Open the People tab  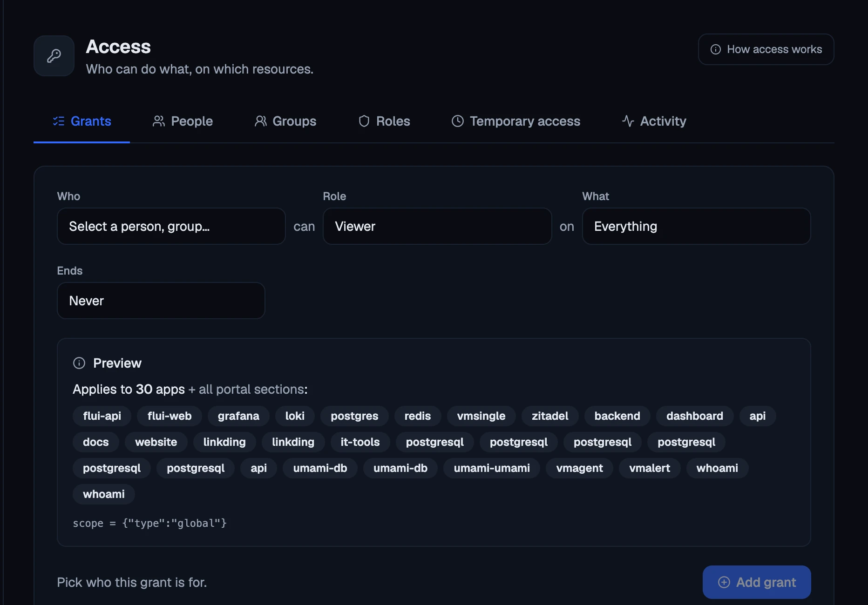pos(183,121)
